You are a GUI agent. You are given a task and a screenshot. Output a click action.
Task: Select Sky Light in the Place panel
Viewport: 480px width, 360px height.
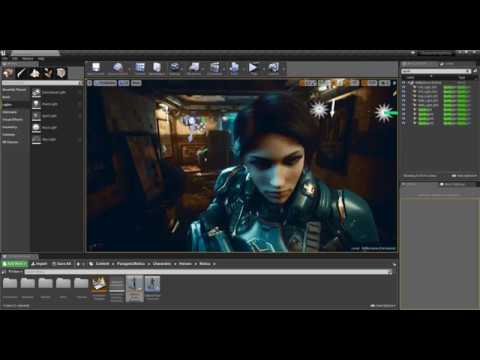click(56, 127)
